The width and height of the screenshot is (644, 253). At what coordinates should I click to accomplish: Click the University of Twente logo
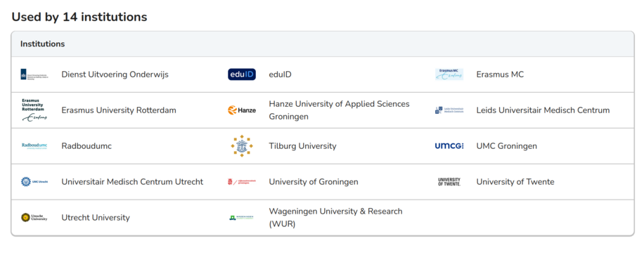coord(449,181)
